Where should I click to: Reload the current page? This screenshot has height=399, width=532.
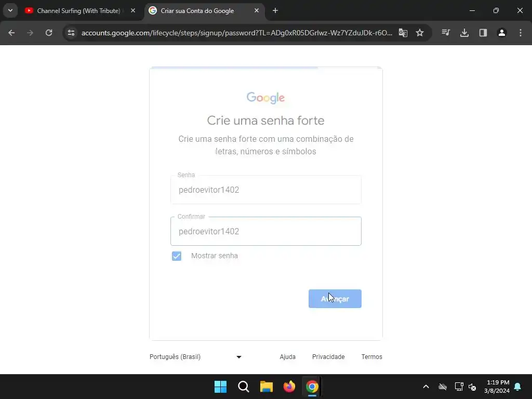(x=49, y=33)
